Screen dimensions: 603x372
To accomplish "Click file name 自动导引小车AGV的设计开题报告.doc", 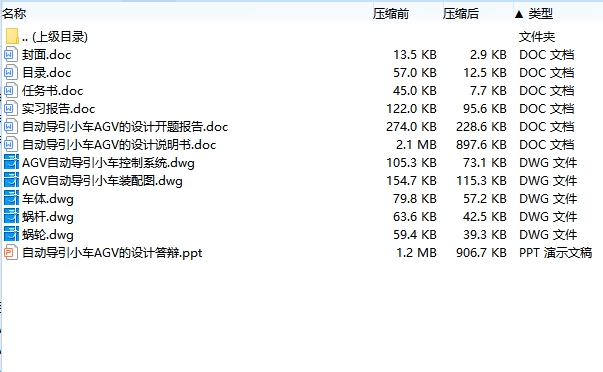I will pyautogui.click(x=125, y=127).
